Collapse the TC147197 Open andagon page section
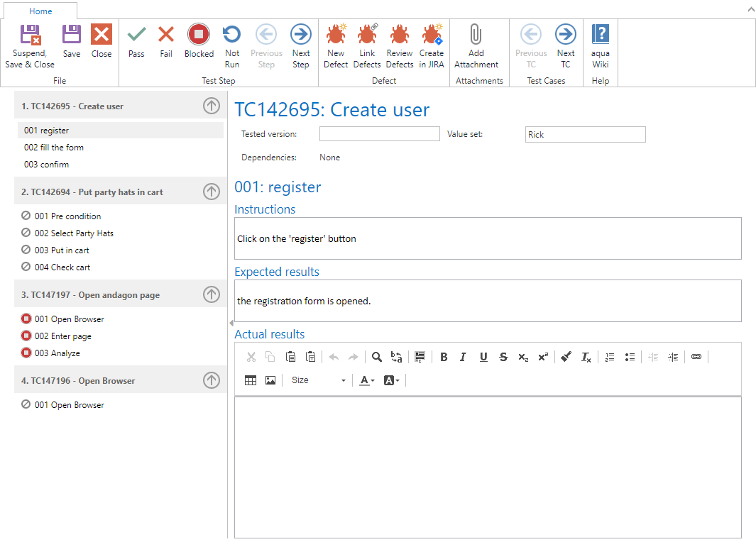 tap(211, 294)
